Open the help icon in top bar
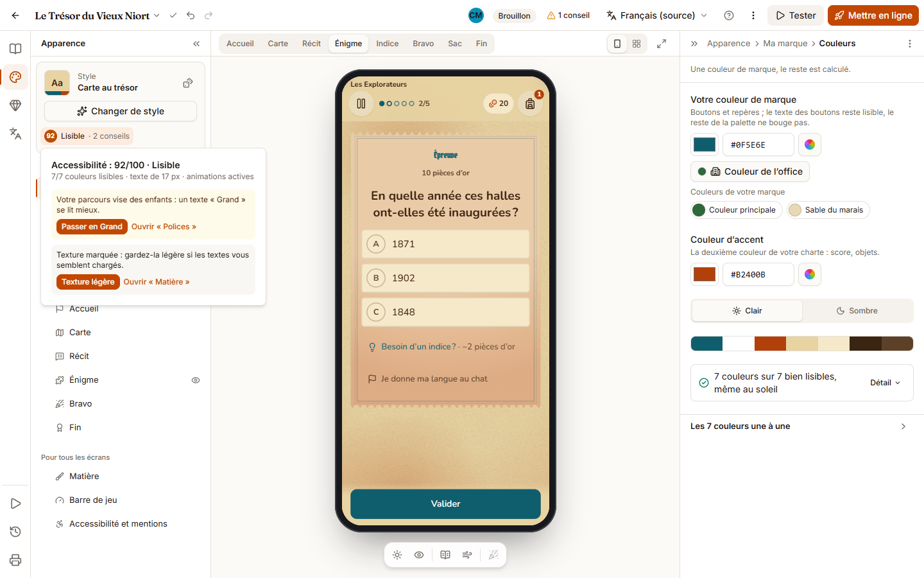The image size is (924, 578). [x=729, y=15]
